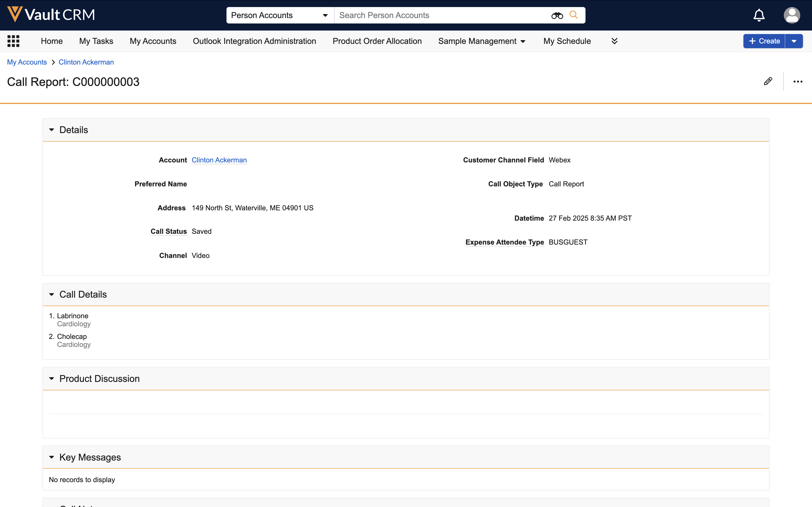Click the orange magnifier search icon

(x=574, y=15)
